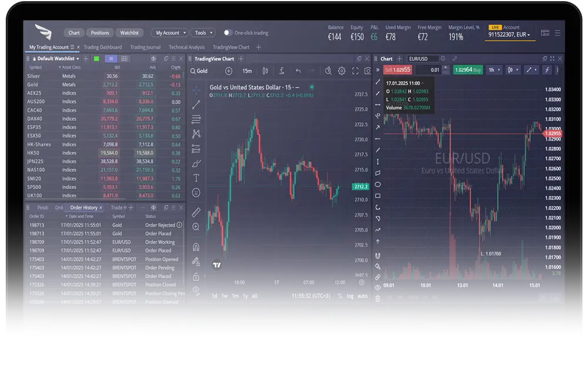The width and height of the screenshot is (588, 366).
Task: Open the hamburger main menu at top right
Action: click(557, 33)
